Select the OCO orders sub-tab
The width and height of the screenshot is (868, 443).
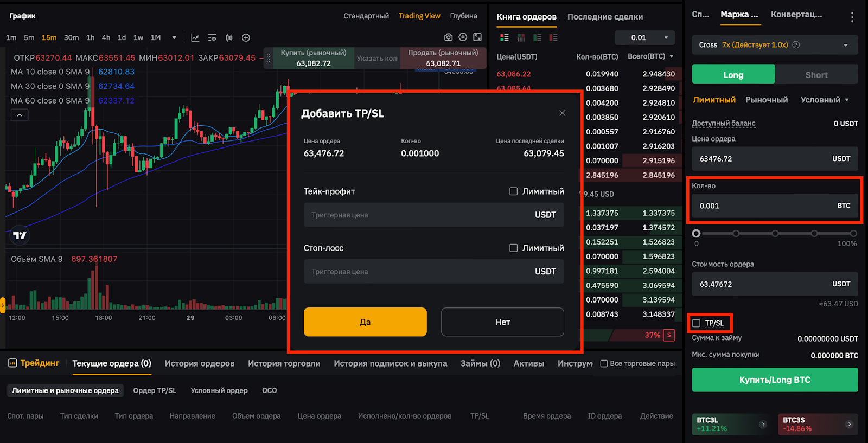coord(269,390)
